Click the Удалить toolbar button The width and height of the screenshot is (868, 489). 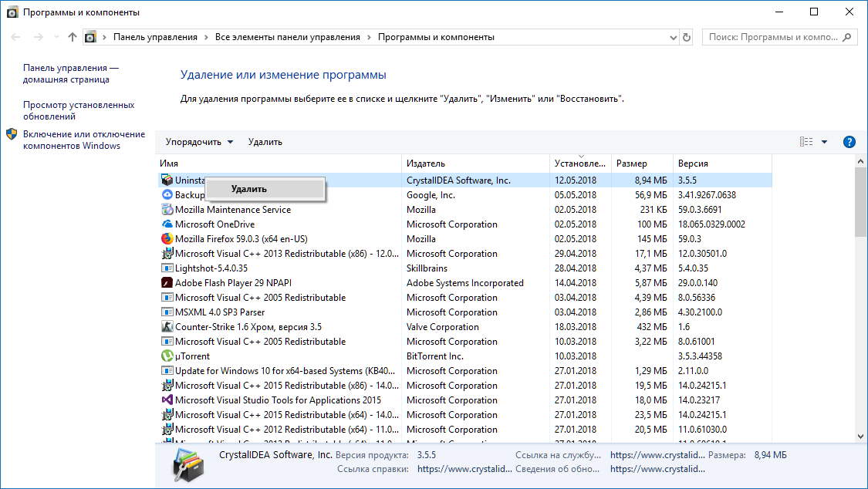(x=265, y=142)
